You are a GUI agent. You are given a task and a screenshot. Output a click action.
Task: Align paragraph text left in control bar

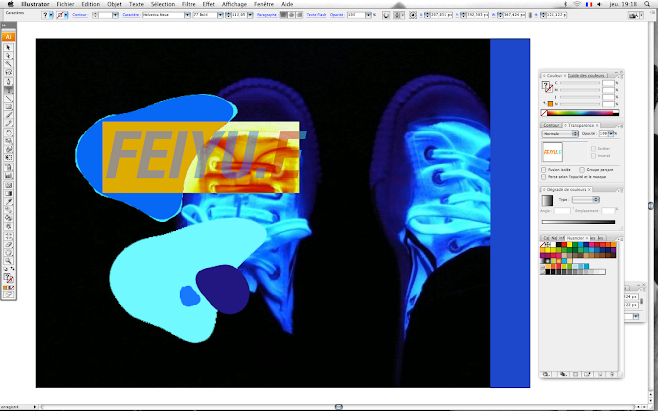(284, 15)
